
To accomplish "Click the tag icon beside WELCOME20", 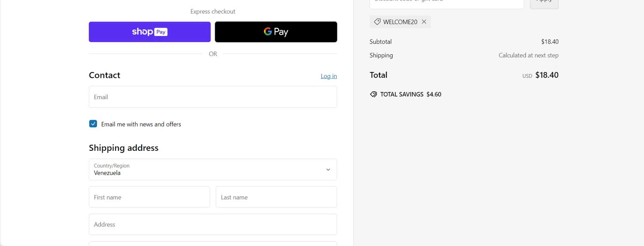I will [377, 22].
